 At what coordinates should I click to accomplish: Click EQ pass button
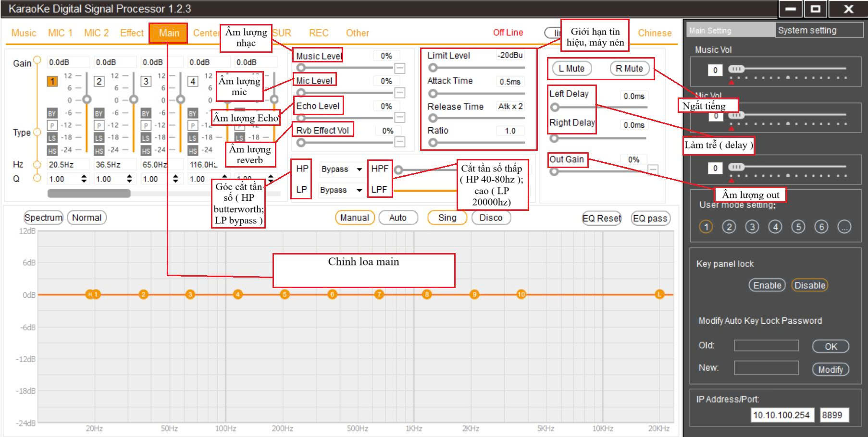[x=650, y=218]
